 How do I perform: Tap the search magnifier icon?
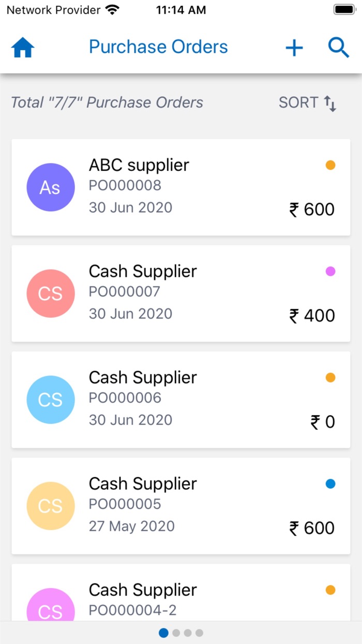[339, 47]
